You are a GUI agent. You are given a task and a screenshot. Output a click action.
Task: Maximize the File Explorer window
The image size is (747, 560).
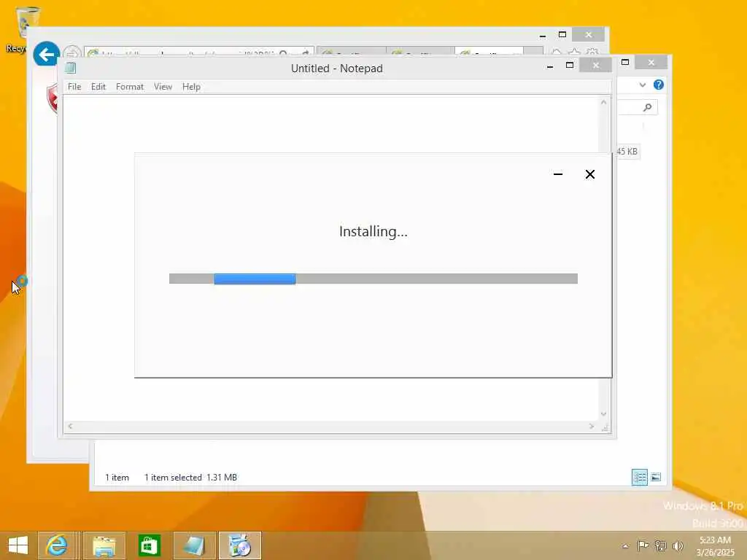625,63
